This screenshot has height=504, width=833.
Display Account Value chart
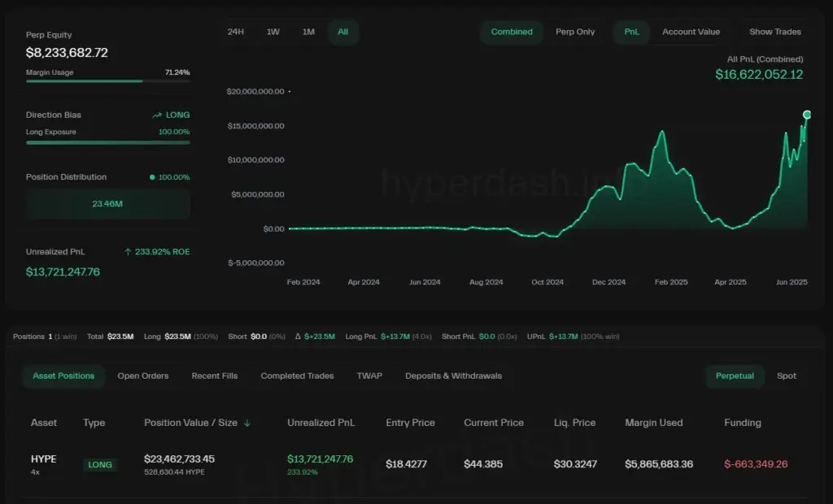691,32
